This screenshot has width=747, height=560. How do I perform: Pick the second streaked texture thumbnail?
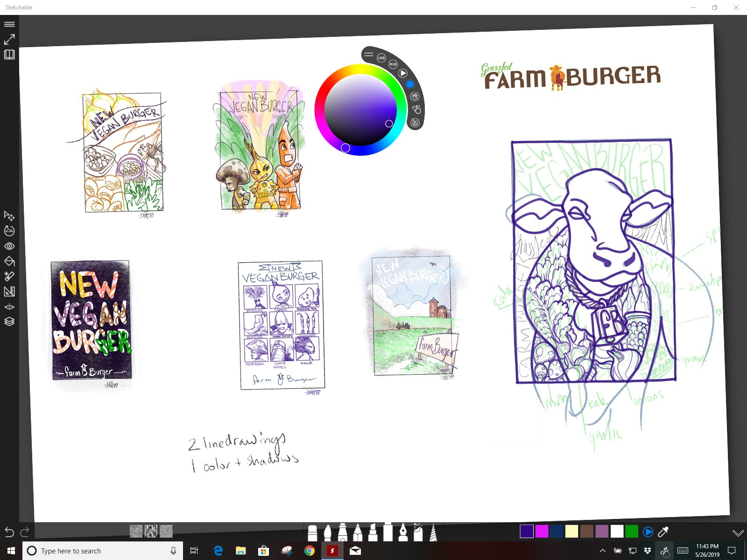[x=151, y=531]
